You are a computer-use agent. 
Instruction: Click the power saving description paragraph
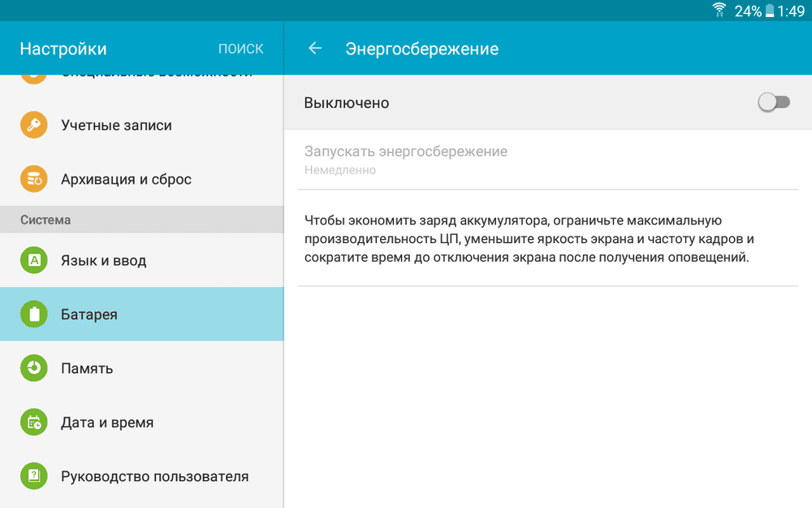pos(529,239)
